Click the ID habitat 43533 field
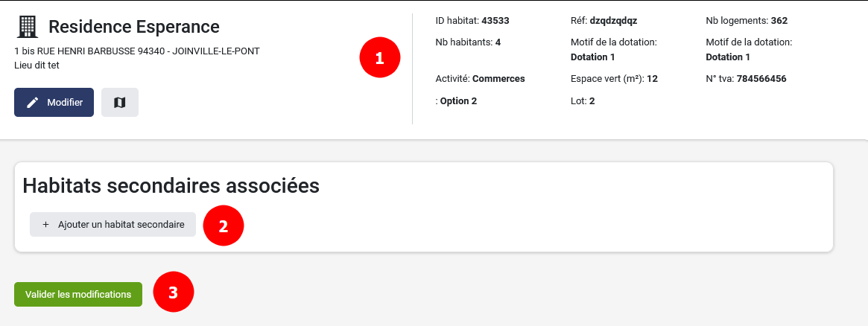The image size is (868, 326). click(472, 21)
